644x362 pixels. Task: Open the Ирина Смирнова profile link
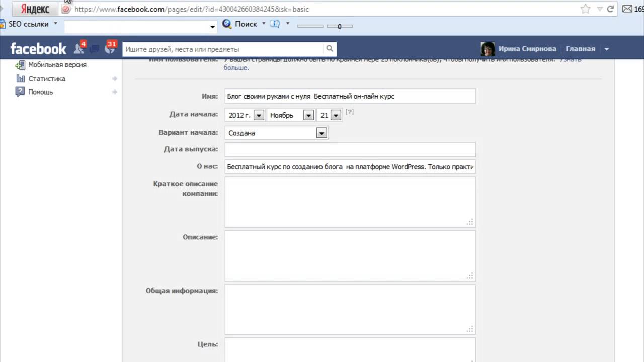click(x=527, y=49)
